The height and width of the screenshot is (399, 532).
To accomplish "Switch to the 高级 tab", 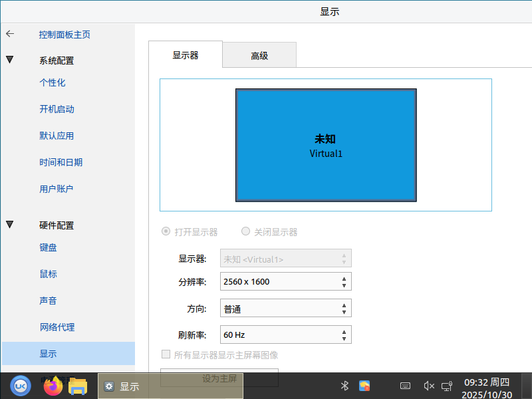I will [259, 55].
